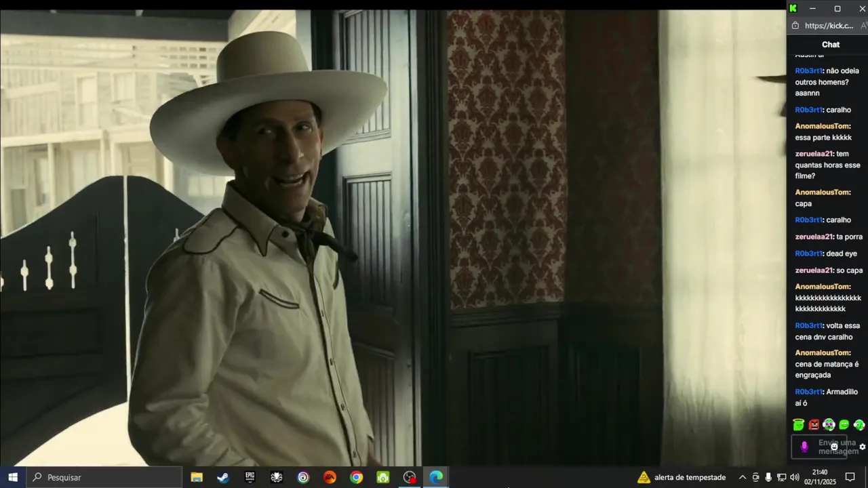868x488 pixels.
Task: Launch Steam from the taskbar
Action: point(223,477)
